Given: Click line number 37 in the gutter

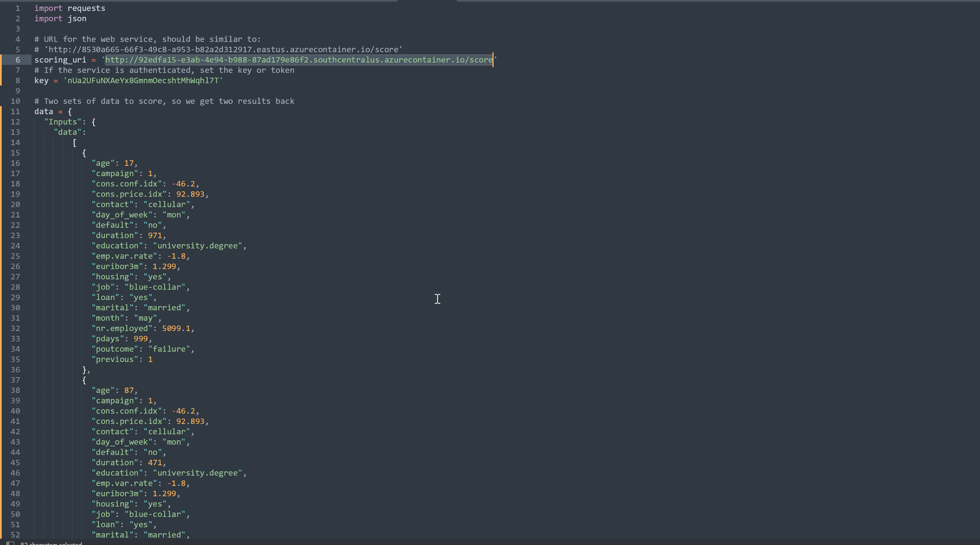Looking at the screenshot, I should pyautogui.click(x=15, y=380).
